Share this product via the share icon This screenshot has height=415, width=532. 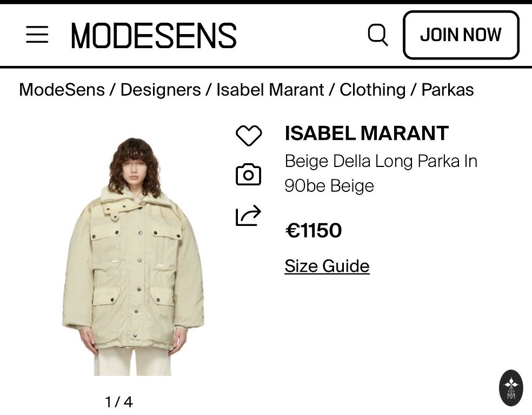249,216
